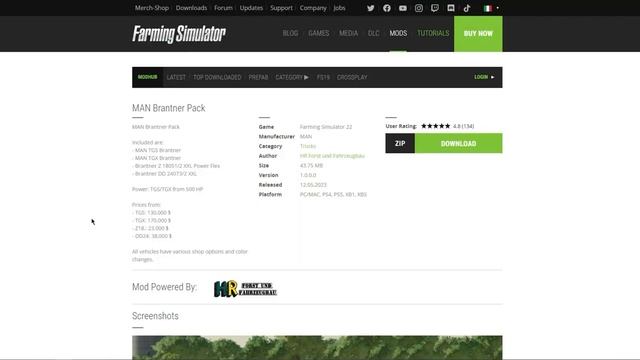Switch to the FS19 tab
640x360 pixels.
(323, 77)
